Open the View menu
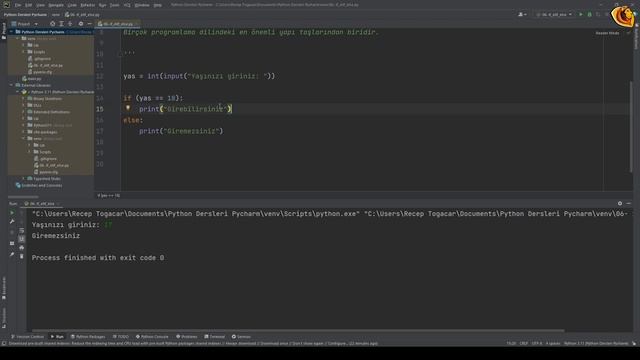The height and width of the screenshot is (360, 640). pos(40,5)
